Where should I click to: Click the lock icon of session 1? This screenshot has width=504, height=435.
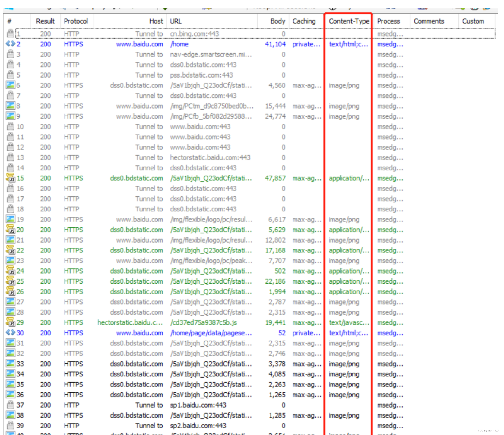(11, 33)
